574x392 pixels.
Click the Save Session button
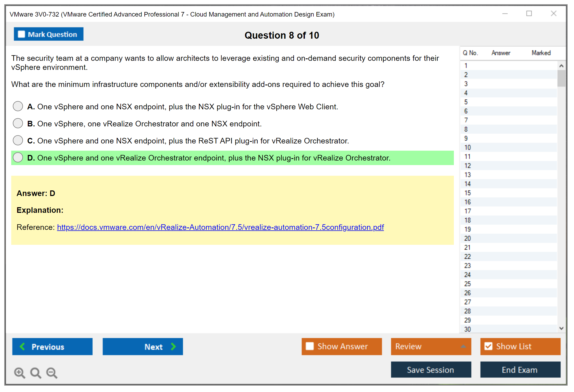pos(431,370)
